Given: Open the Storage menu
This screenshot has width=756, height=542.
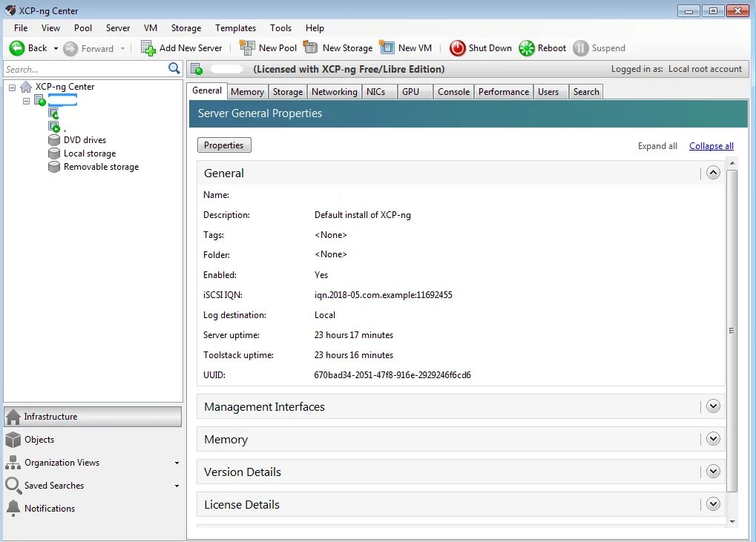Looking at the screenshot, I should click(186, 28).
